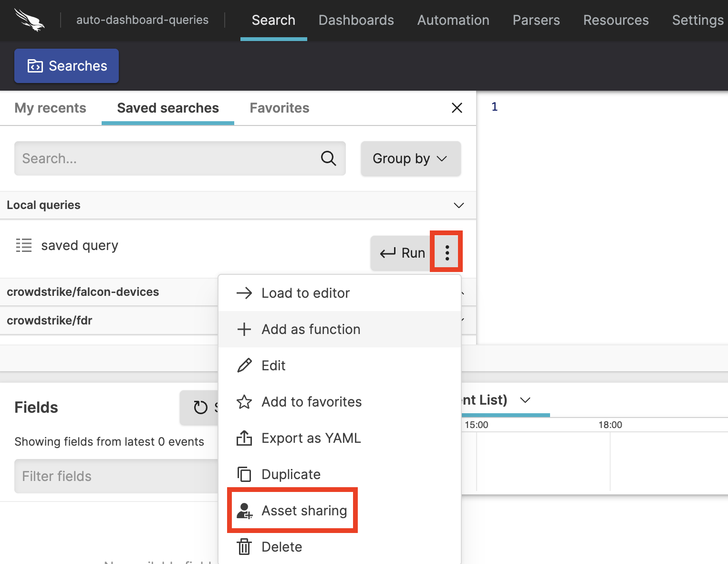Close the saved searches panel
Viewport: 728px width, 564px height.
[x=457, y=108]
